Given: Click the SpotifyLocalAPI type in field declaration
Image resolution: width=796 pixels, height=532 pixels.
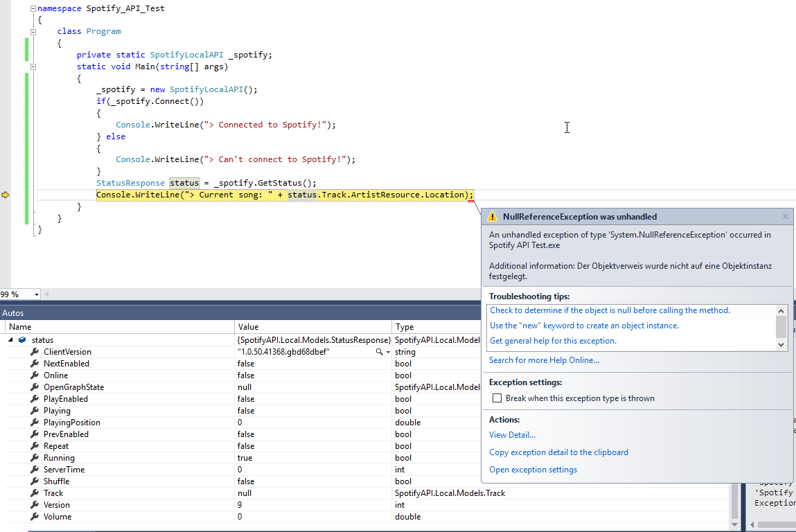Looking at the screenshot, I should (x=186, y=55).
